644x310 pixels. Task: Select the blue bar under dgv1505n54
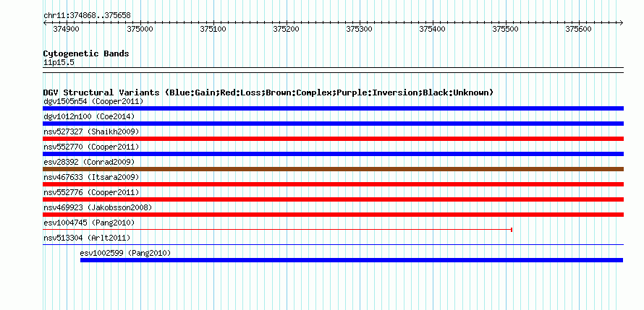point(333,108)
